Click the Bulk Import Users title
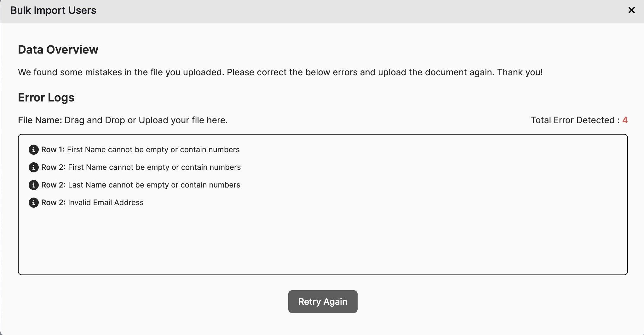Image resolution: width=644 pixels, height=335 pixels. (53, 10)
